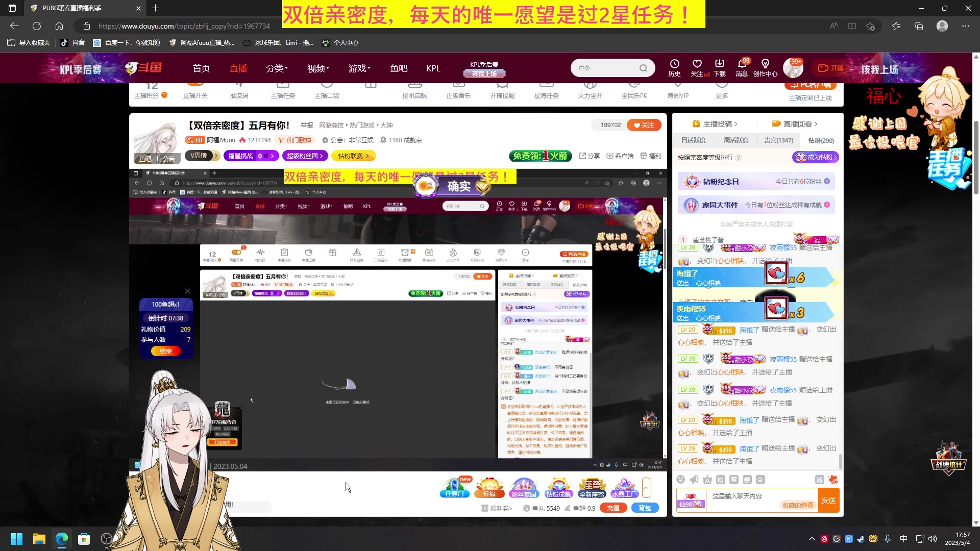Open Windows Start menu
Viewport: 980px width, 551px height.
pos(16,539)
